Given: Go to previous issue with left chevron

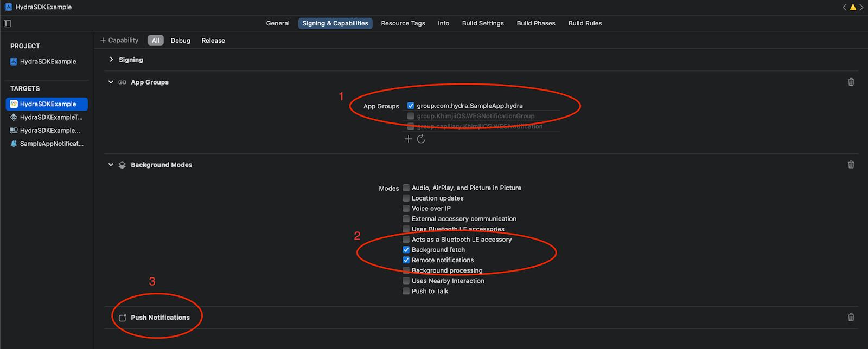Looking at the screenshot, I should pos(845,7).
